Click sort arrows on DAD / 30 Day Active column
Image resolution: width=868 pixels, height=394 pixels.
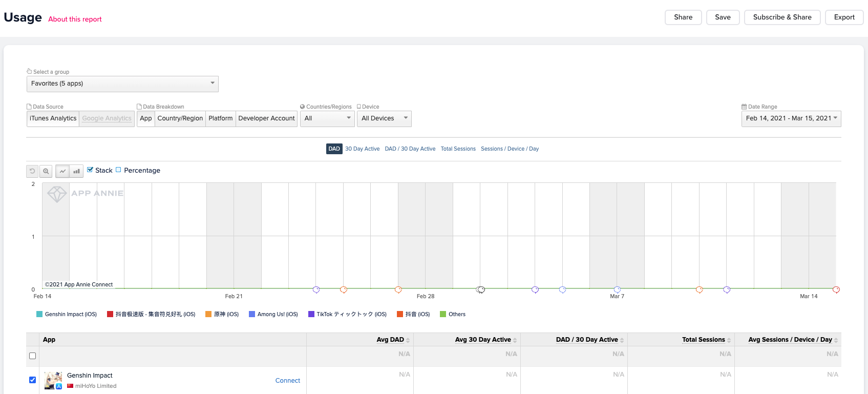point(622,340)
